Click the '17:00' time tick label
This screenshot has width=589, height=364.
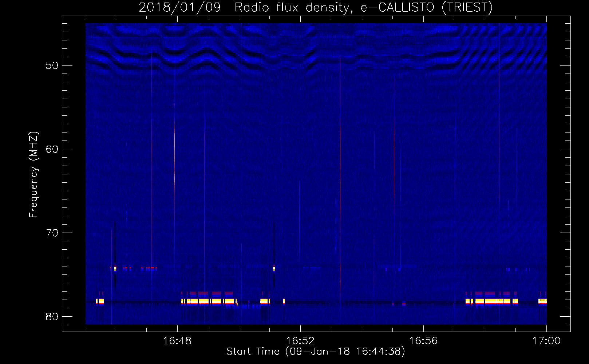[x=546, y=341]
